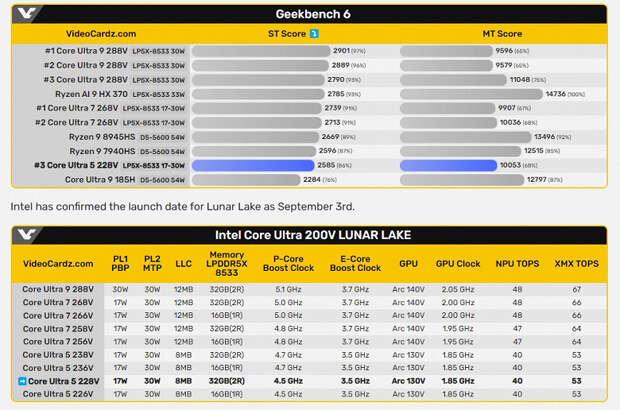Click the blue arrow icon beside Core Ultra 5 228V
The image size is (620, 410).
coord(22,381)
